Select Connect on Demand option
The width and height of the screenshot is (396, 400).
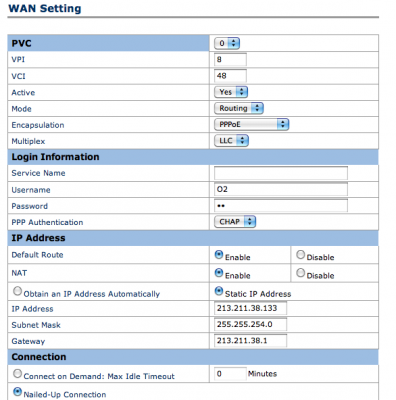tap(17, 374)
